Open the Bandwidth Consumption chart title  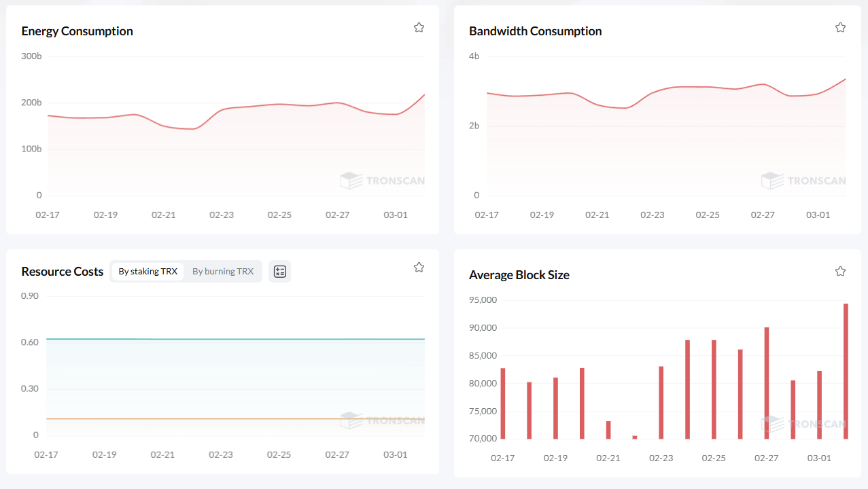pyautogui.click(x=535, y=31)
